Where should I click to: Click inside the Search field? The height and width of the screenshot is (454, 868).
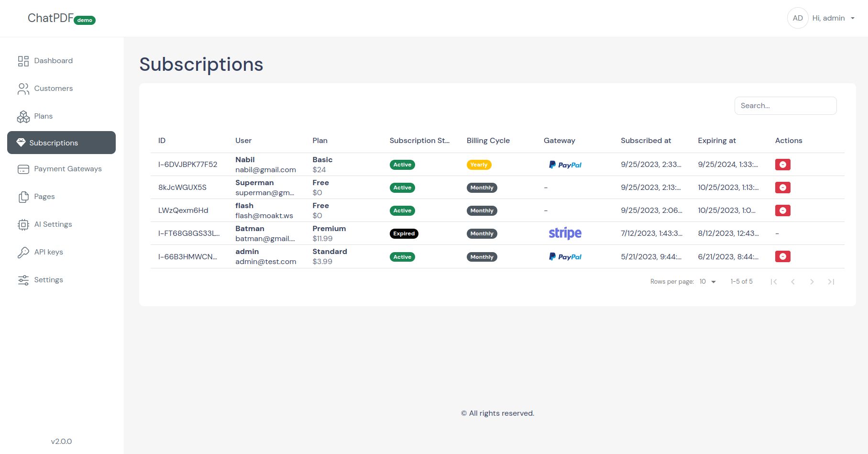(x=785, y=106)
